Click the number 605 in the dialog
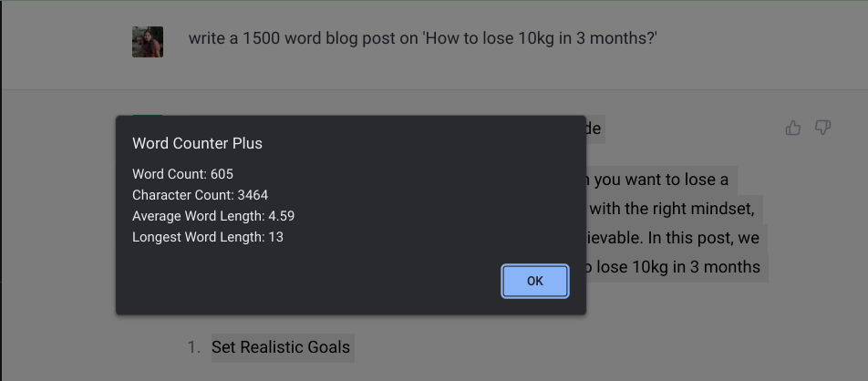Image resolution: width=868 pixels, height=381 pixels. [x=222, y=174]
